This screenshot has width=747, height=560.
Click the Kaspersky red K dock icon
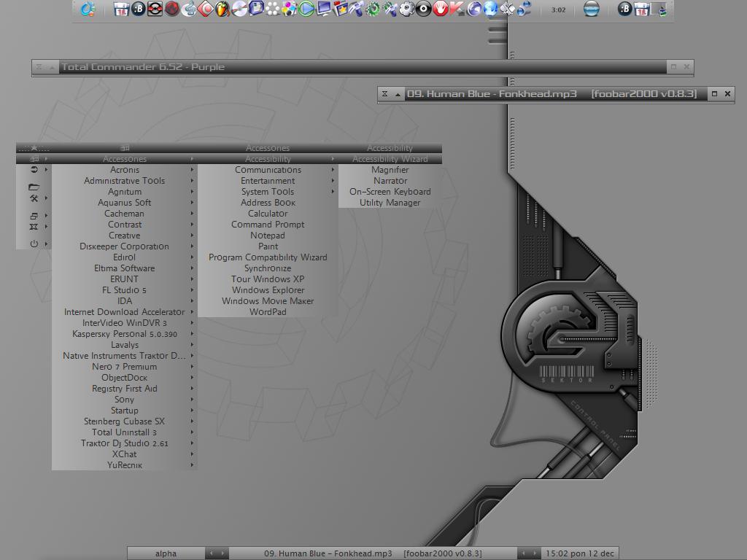457,9
